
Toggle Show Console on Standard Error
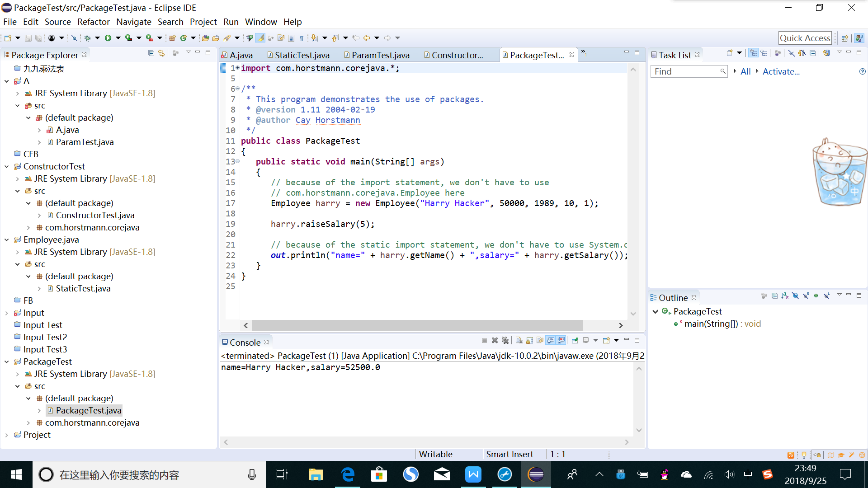click(561, 340)
